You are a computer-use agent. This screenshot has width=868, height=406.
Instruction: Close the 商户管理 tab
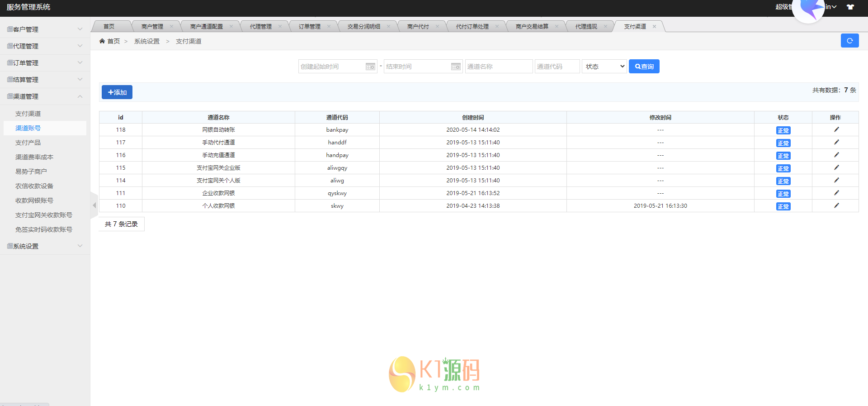click(x=171, y=26)
